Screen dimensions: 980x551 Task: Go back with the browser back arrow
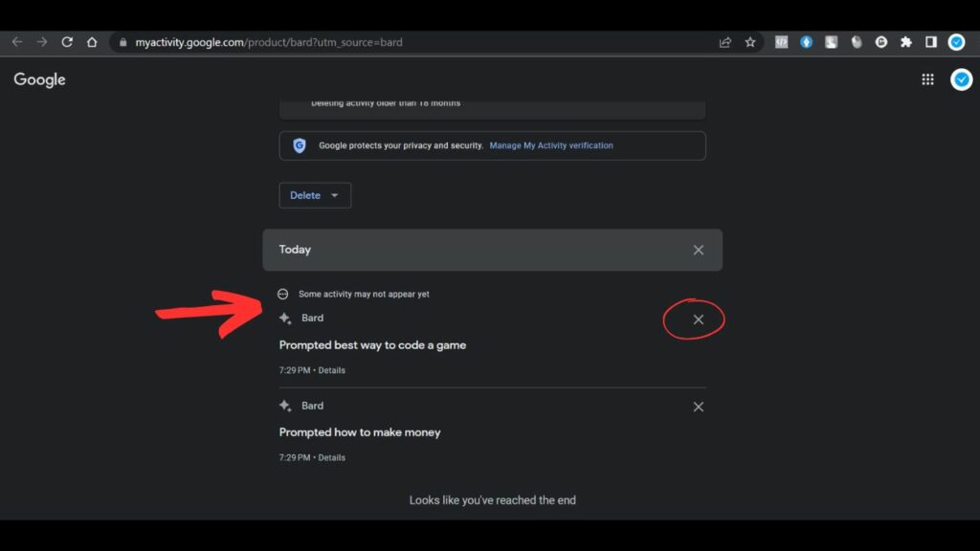pos(17,42)
